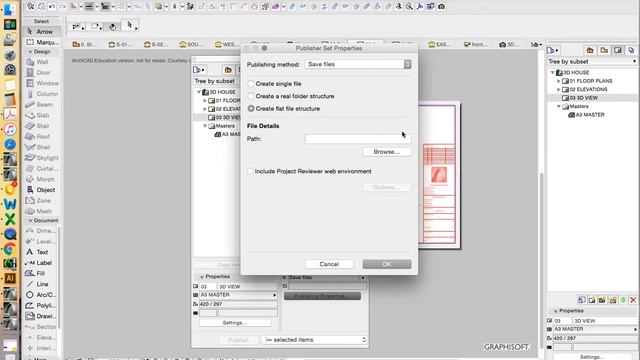The width and height of the screenshot is (640, 360).
Task: Pick the Window tool
Action: tap(42, 83)
